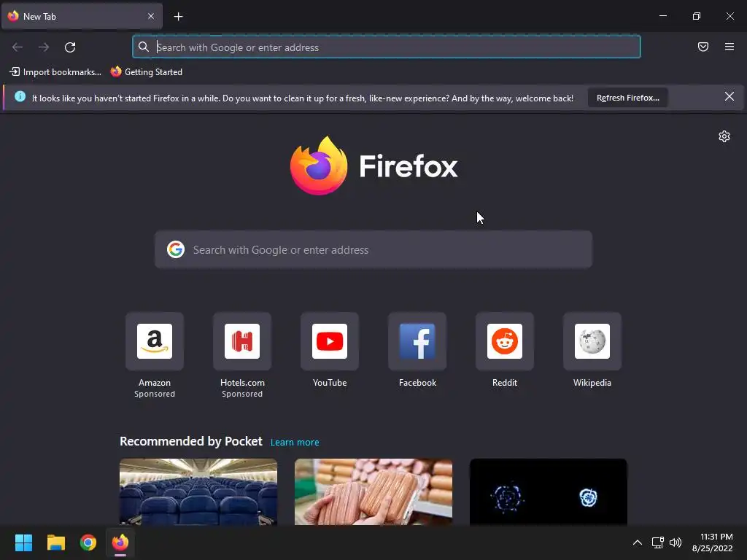Click the address bar search magnifier icon
The height and width of the screenshot is (560, 747).
click(x=144, y=47)
